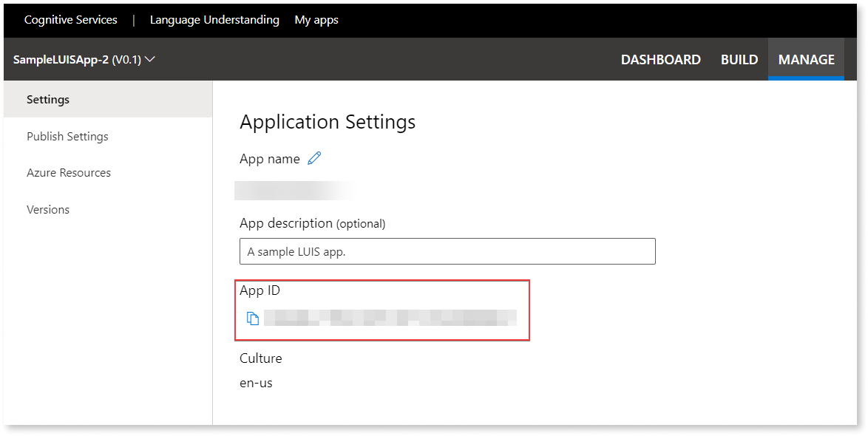868x436 pixels.
Task: Select Settings in the left sidebar
Action: (47, 98)
